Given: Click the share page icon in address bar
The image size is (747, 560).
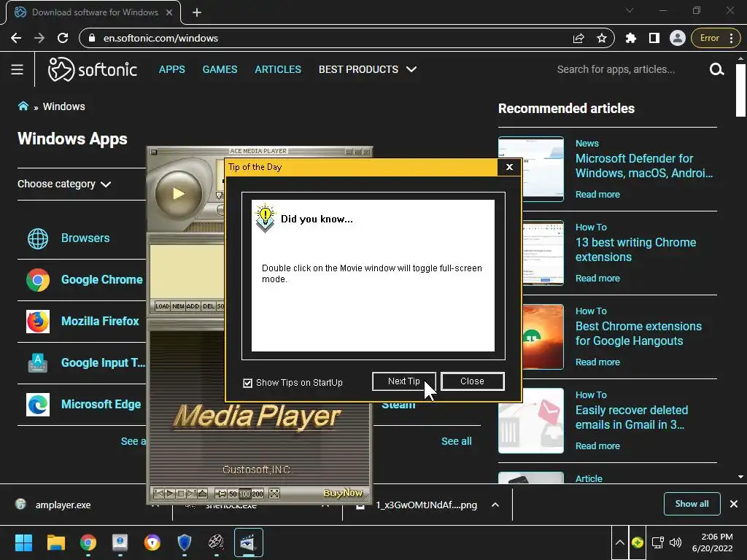Looking at the screenshot, I should tap(578, 38).
